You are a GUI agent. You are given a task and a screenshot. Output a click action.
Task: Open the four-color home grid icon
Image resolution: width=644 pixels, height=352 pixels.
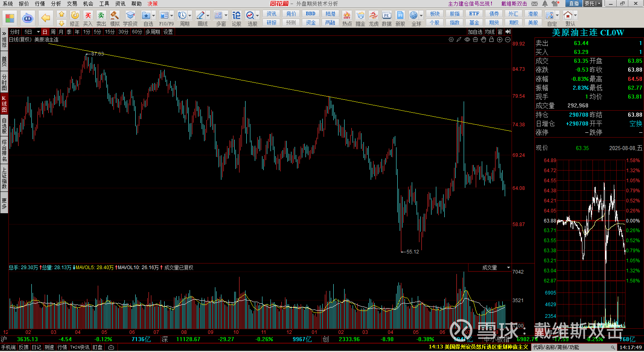click(10, 18)
